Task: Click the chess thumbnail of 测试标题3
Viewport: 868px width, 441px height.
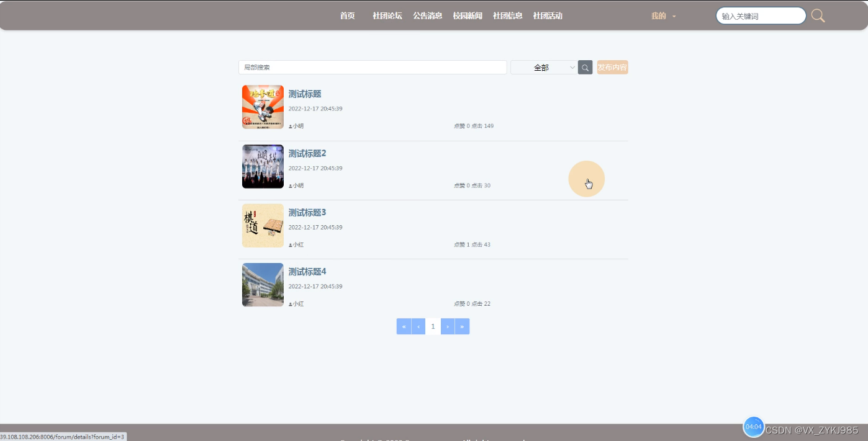Action: [263, 226]
